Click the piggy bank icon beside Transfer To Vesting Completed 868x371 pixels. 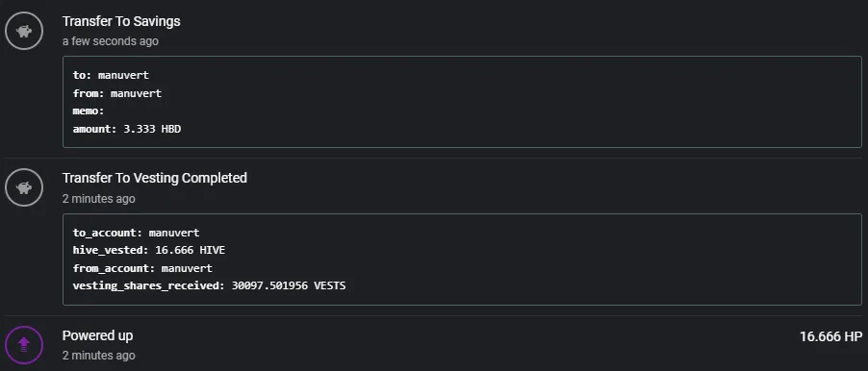[x=24, y=188]
